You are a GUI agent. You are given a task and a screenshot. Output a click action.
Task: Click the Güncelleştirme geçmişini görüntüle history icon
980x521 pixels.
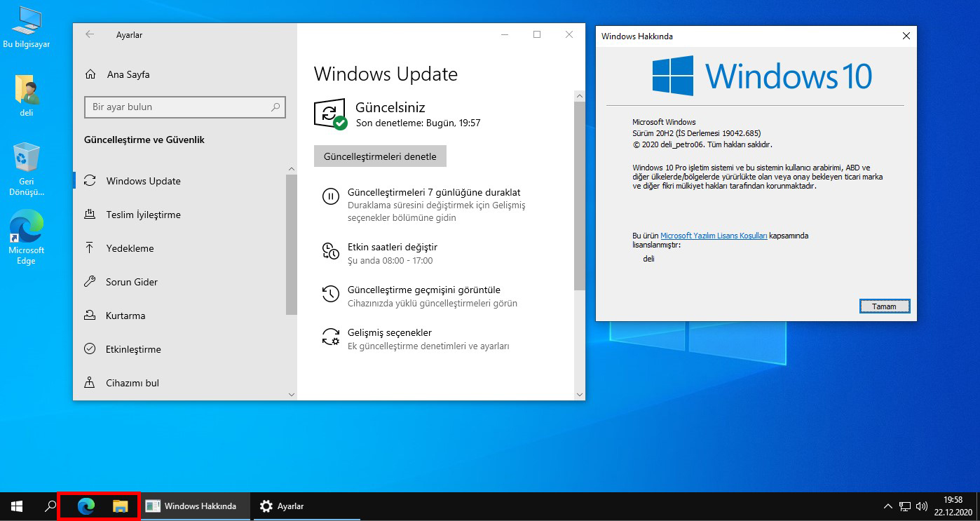click(330, 294)
